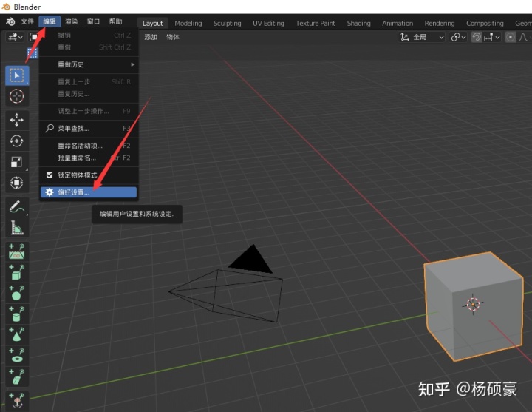Select the Add Grid object tool
The height and width of the screenshot is (412, 532).
pyautogui.click(x=17, y=377)
